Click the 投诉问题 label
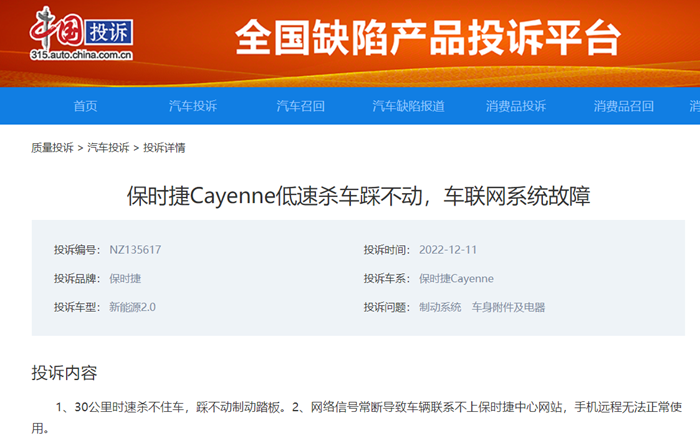This screenshot has width=700, height=438. [x=387, y=307]
